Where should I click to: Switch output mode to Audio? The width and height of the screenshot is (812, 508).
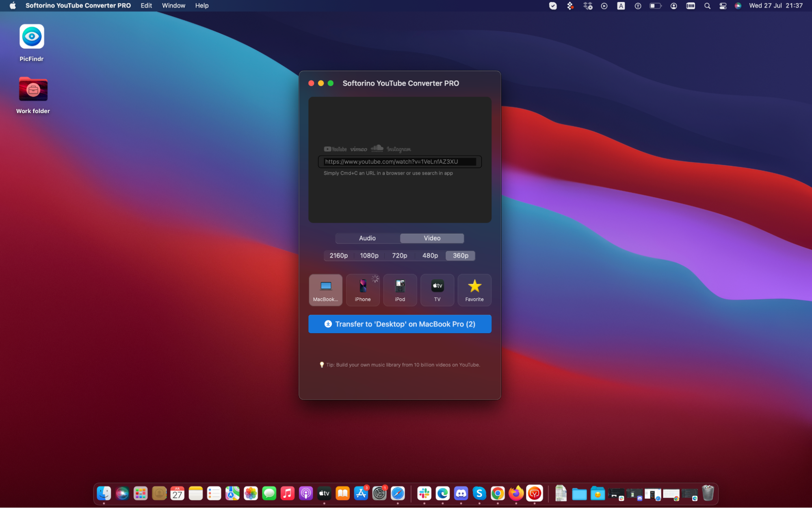[367, 238]
